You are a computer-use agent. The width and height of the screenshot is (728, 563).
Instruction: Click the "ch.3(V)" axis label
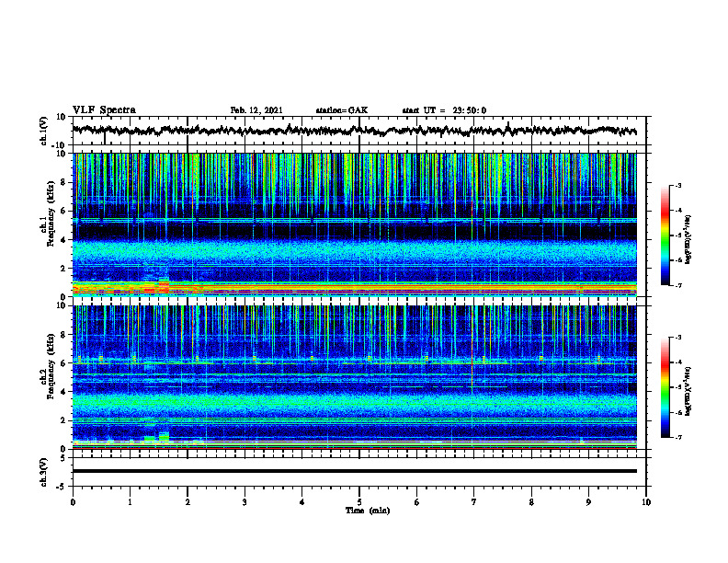tap(44, 472)
